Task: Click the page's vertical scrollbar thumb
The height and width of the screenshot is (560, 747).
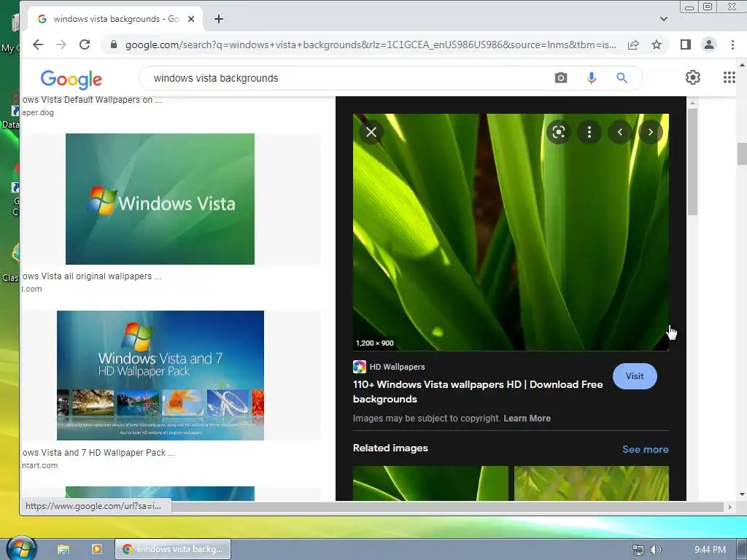Action: [742, 153]
